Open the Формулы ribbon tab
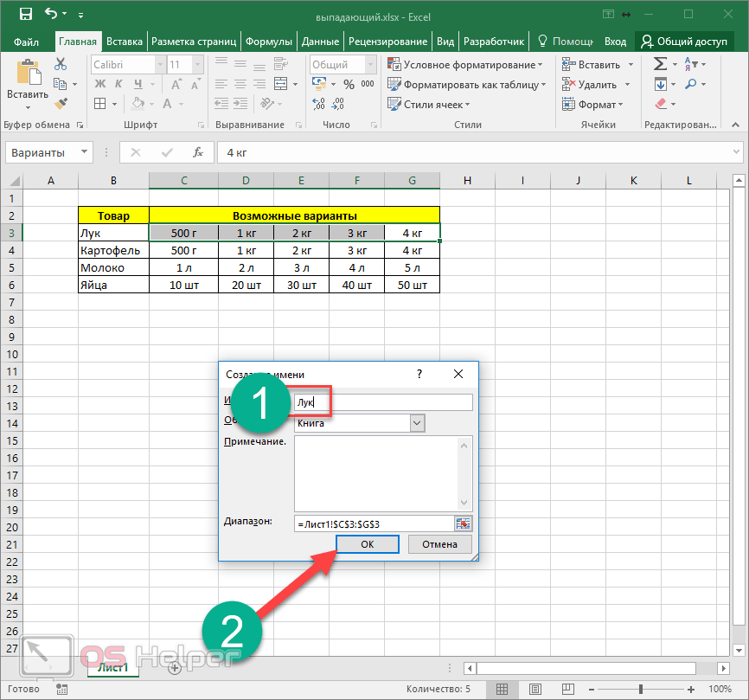This screenshot has height=700, width=749. click(268, 42)
